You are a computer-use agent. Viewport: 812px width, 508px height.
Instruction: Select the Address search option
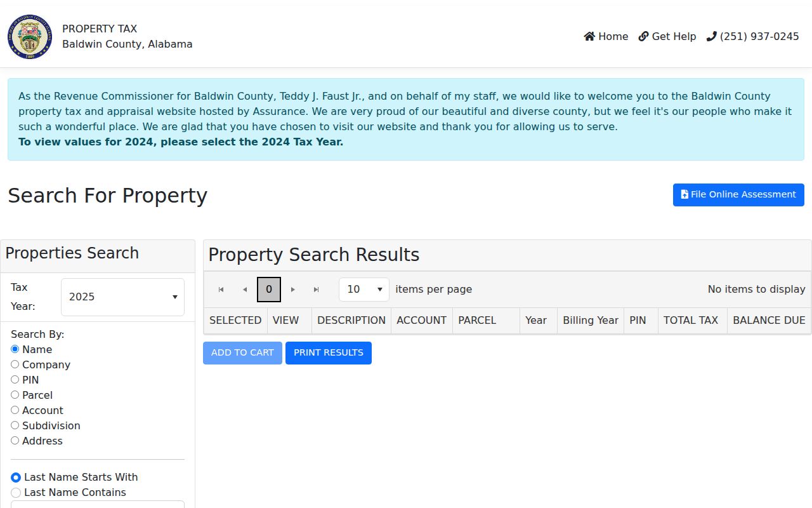point(15,441)
